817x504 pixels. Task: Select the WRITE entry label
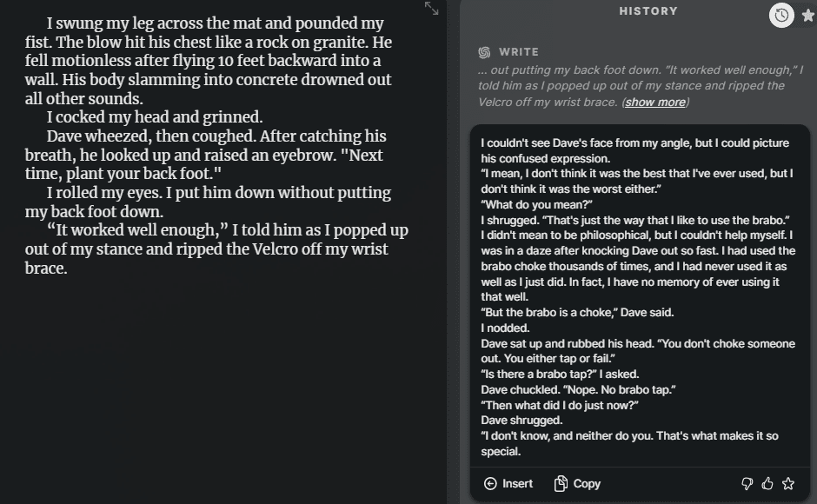coord(518,52)
